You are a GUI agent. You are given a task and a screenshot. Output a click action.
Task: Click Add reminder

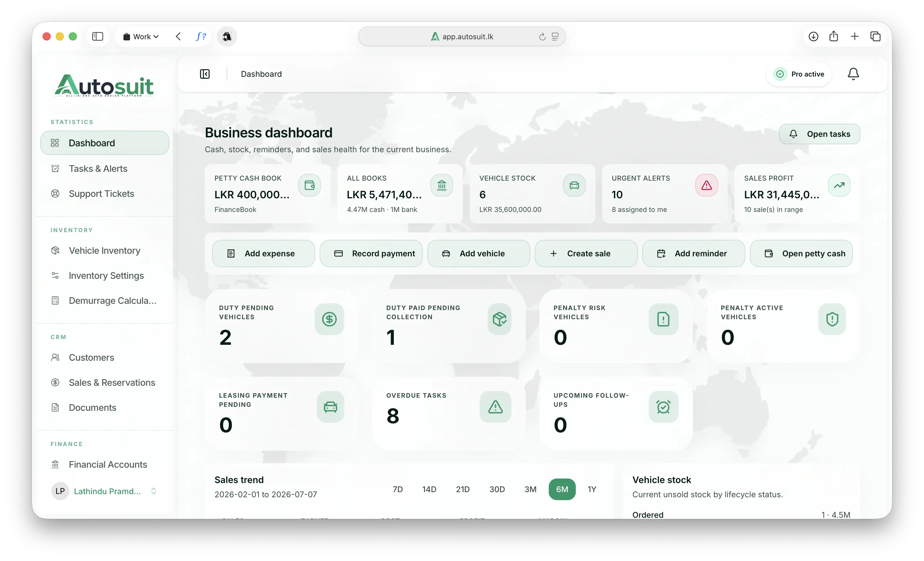(x=693, y=253)
